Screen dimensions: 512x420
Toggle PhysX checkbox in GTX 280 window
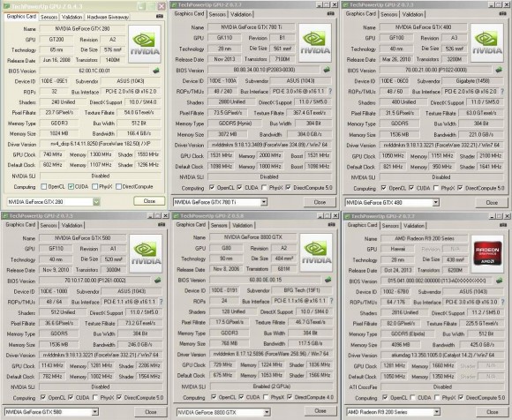94,187
